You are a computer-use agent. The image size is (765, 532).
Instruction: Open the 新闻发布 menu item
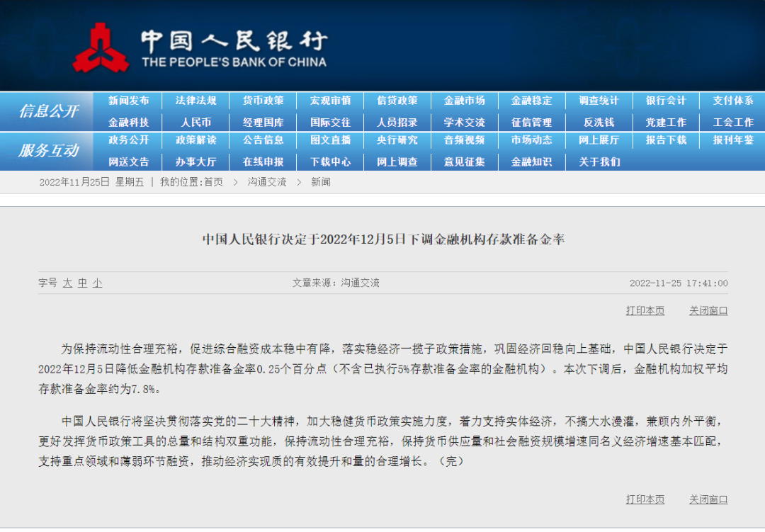tap(129, 101)
